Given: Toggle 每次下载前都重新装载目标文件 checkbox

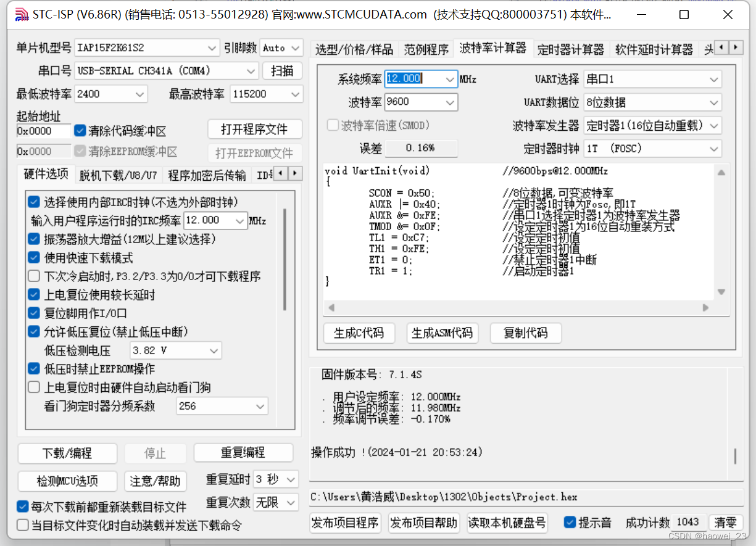Looking at the screenshot, I should point(23,507).
